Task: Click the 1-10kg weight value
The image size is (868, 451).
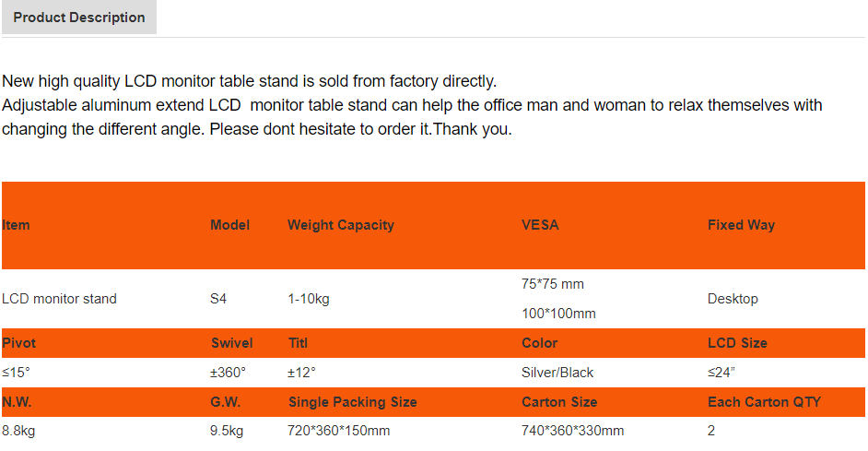Action: pyautogui.click(x=309, y=299)
